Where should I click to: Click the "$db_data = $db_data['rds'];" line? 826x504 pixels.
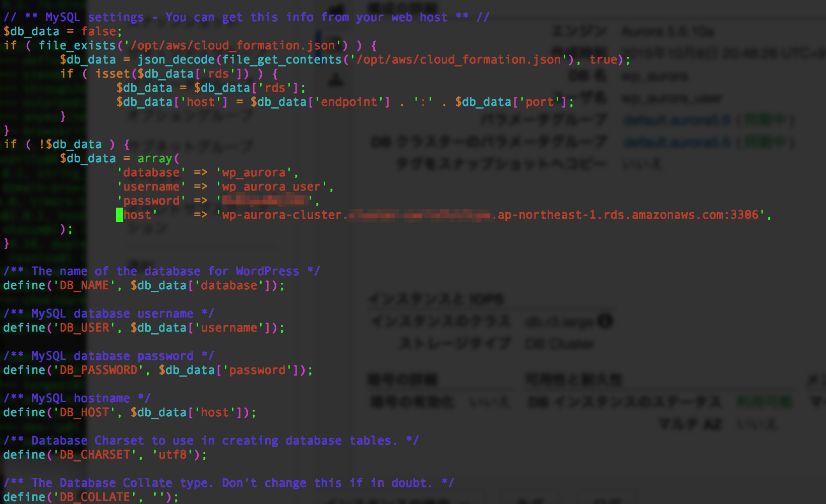[211, 88]
